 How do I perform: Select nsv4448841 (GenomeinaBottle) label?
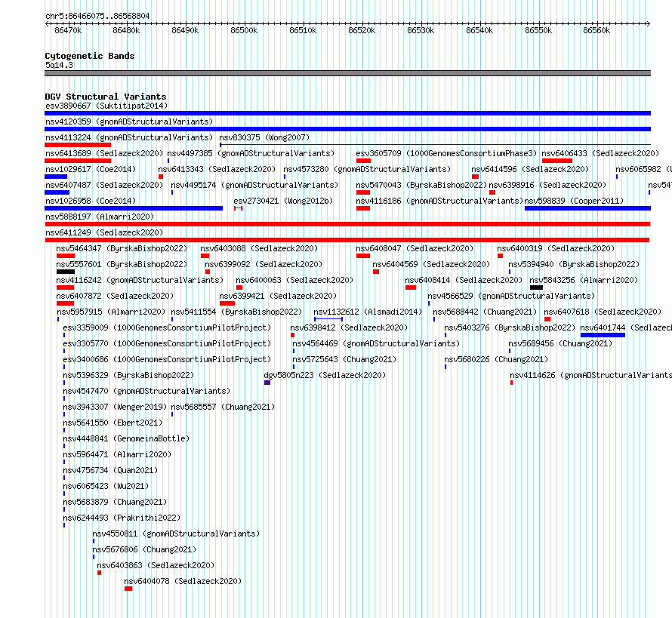coord(126,438)
